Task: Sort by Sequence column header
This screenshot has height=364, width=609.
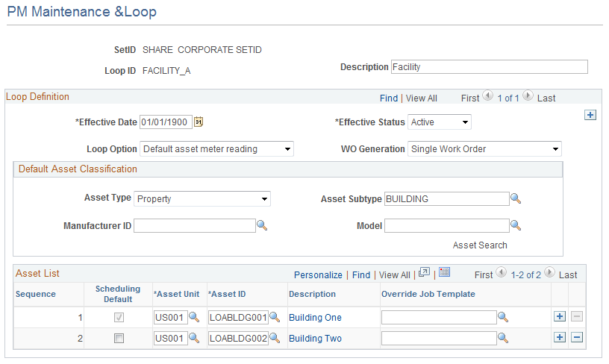Action: (x=36, y=294)
